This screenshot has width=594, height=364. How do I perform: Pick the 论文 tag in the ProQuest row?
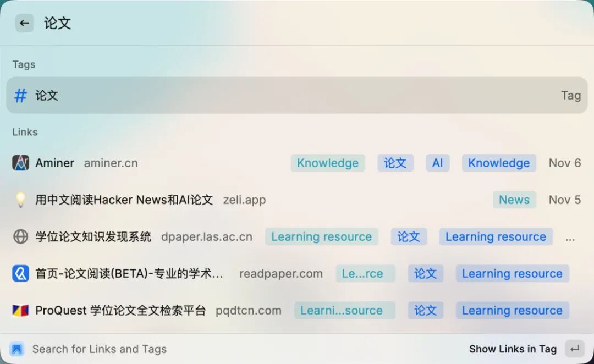coord(425,310)
